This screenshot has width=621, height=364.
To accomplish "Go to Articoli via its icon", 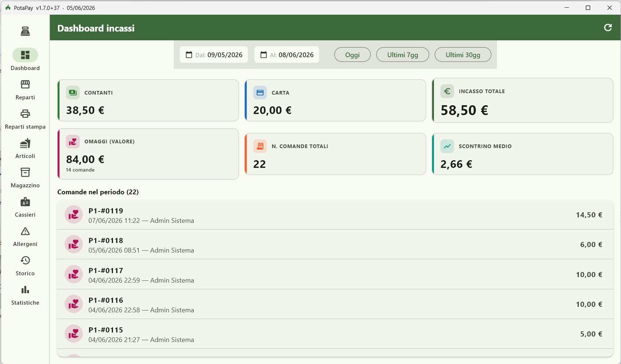I will pyautogui.click(x=25, y=143).
